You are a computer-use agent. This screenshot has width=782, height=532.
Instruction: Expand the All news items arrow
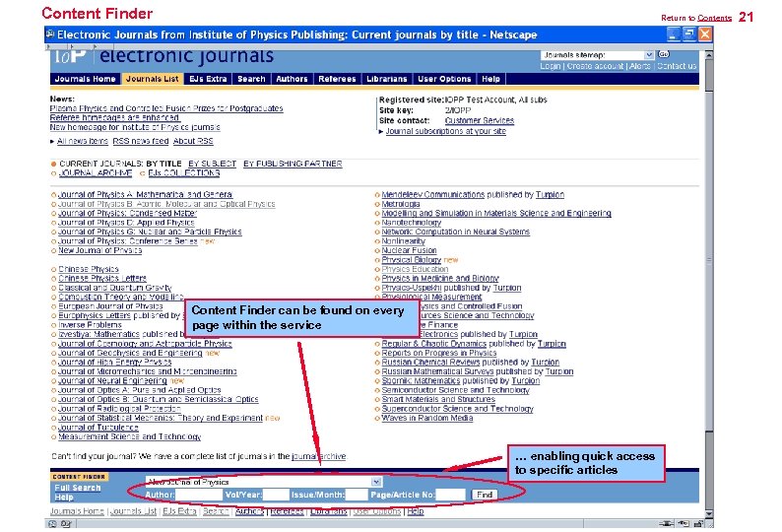point(52,141)
